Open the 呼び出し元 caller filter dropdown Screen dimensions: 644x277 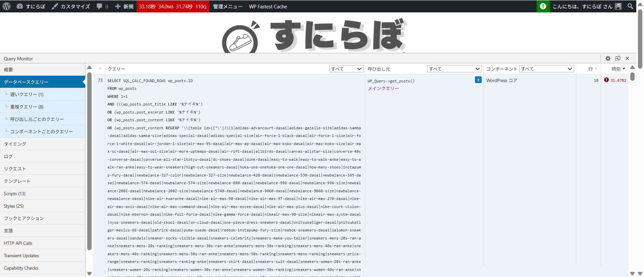454,69
